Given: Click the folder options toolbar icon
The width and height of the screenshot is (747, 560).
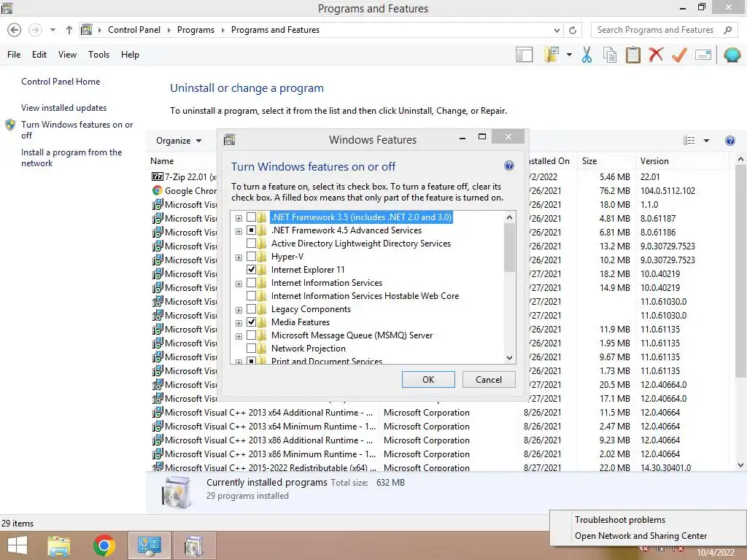Looking at the screenshot, I should coord(551,55).
